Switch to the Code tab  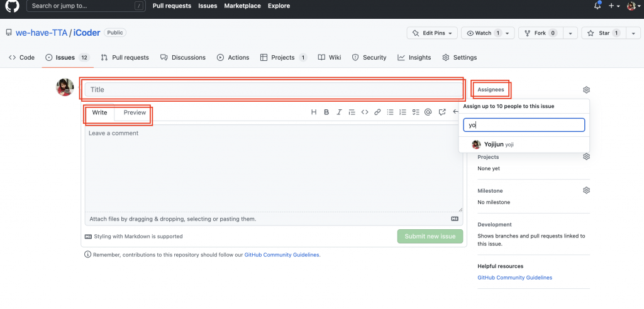click(x=22, y=57)
